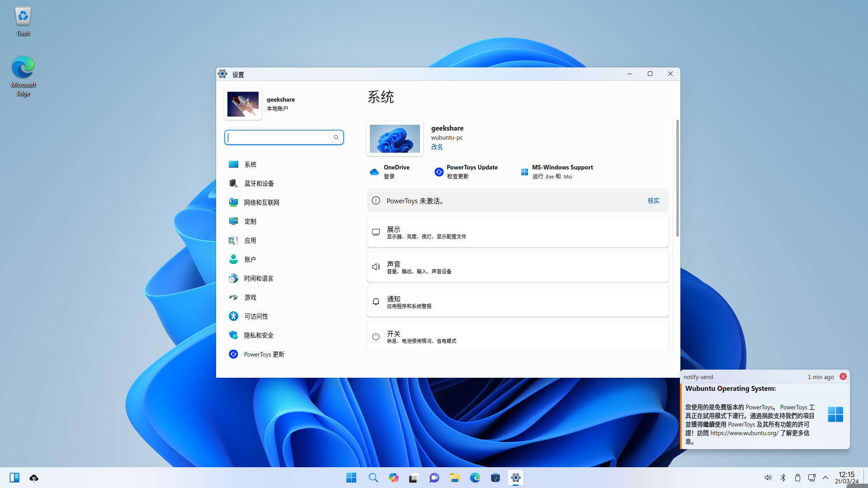
Task: Select the 可访问性 icon in sidebar
Action: [x=233, y=316]
